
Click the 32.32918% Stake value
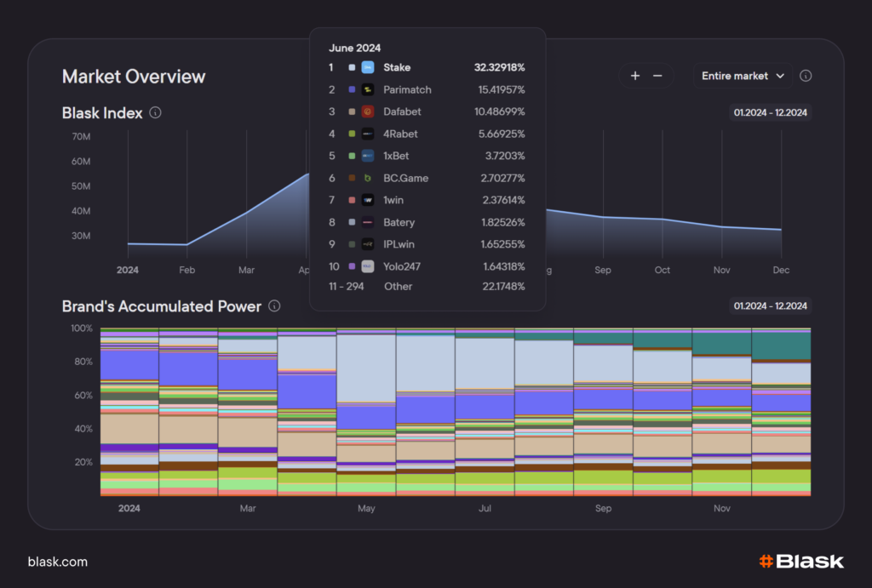click(499, 67)
